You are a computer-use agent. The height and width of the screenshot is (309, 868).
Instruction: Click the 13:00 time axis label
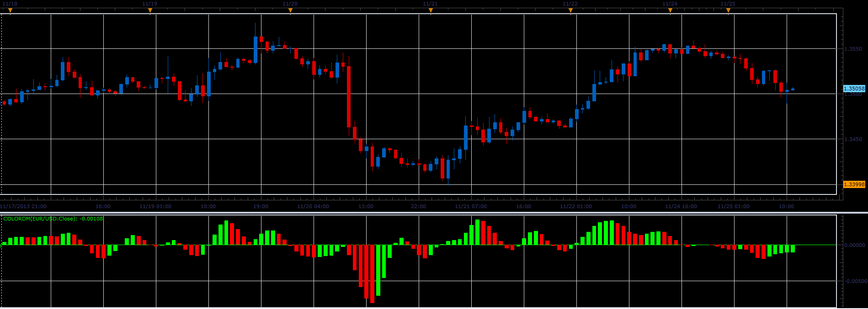point(366,206)
